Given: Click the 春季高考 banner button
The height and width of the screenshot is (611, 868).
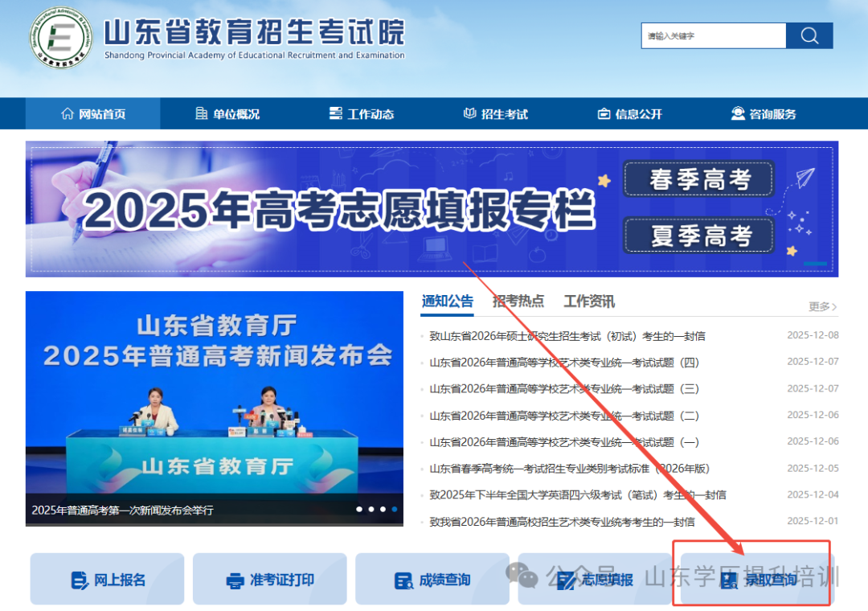Looking at the screenshot, I should pos(698,179).
